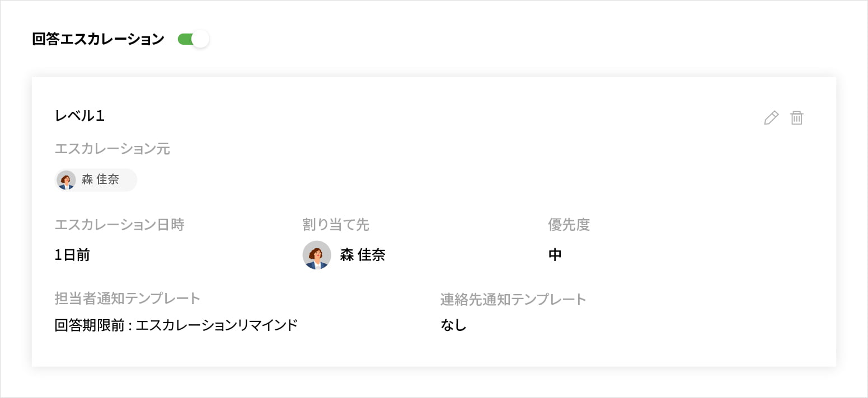Image resolution: width=868 pixels, height=398 pixels.
Task: Click the 優先度 label
Action: [569, 225]
